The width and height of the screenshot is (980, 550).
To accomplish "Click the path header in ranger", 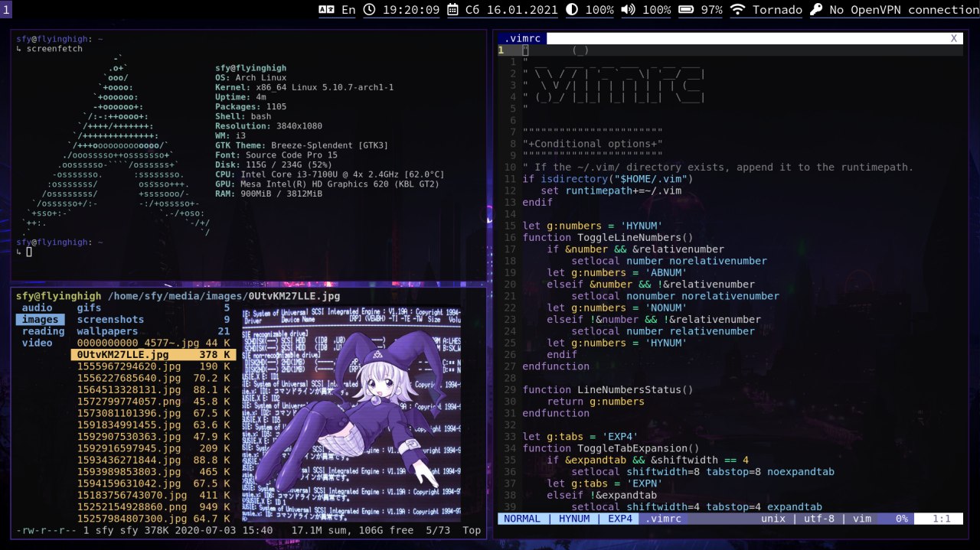I will pyautogui.click(x=178, y=296).
